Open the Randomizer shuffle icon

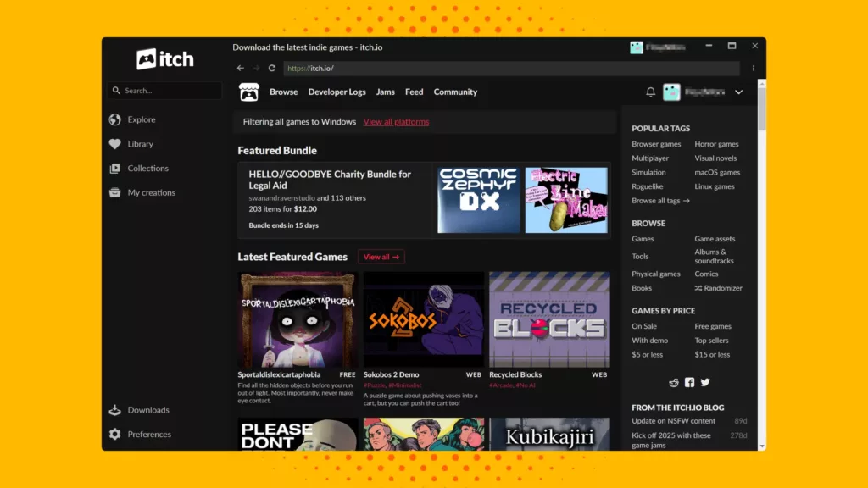[698, 288]
